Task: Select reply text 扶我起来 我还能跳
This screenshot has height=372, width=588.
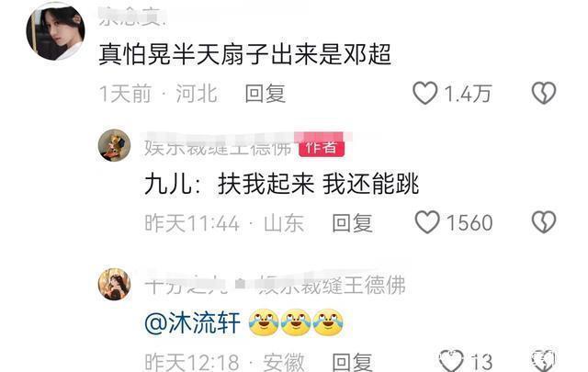Action: 318,184
